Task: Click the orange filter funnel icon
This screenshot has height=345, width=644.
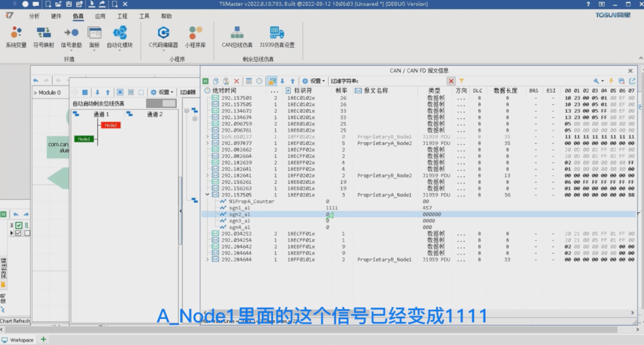Action: 461,81
